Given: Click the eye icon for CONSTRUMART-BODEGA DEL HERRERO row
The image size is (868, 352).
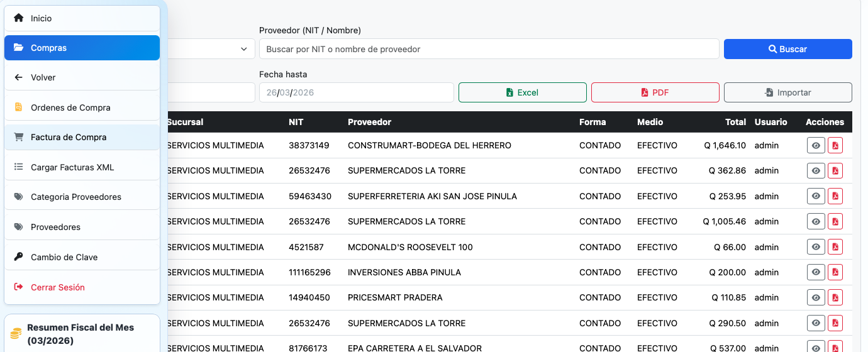Looking at the screenshot, I should point(816,145).
